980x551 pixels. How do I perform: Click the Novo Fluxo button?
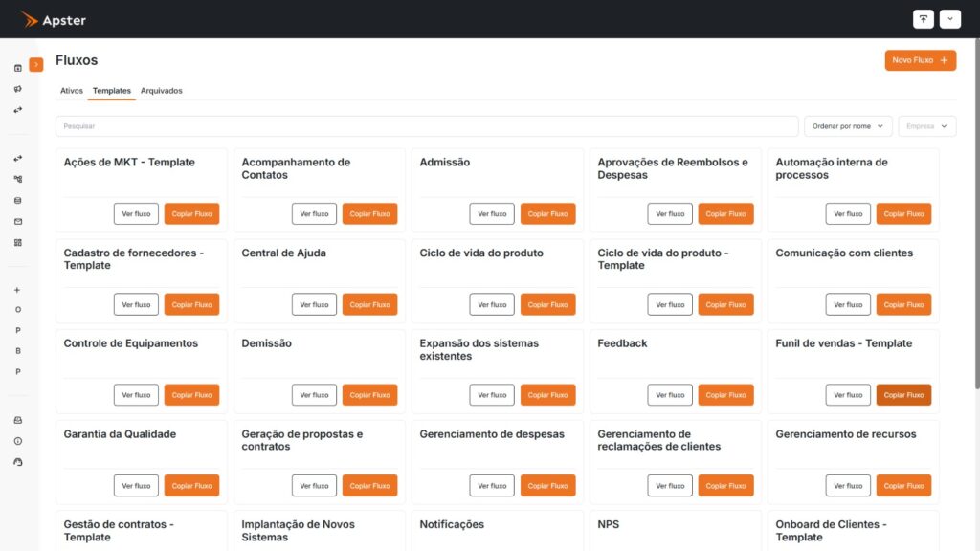pyautogui.click(x=920, y=60)
